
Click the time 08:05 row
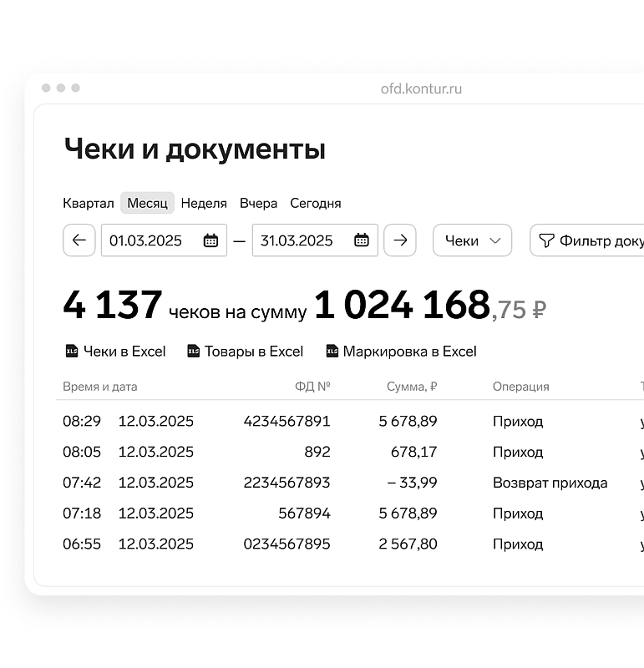(x=82, y=452)
